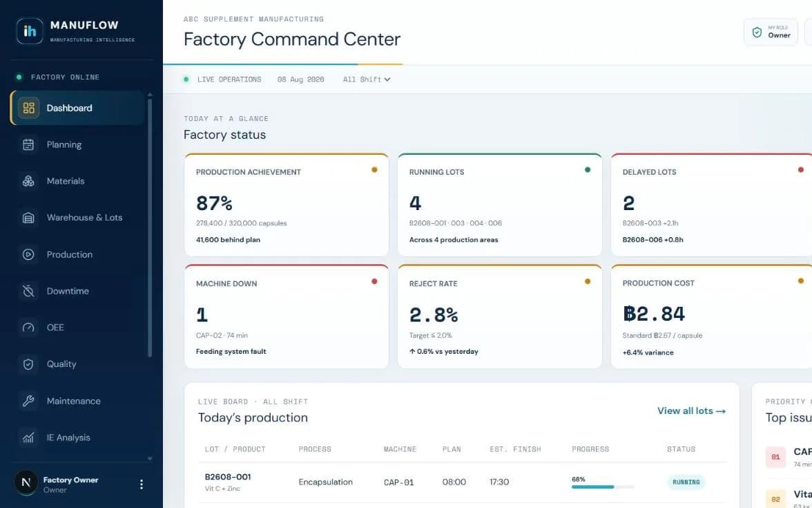This screenshot has width=812, height=508.
Task: Click the 01 priority issue badge
Action: coord(775,457)
